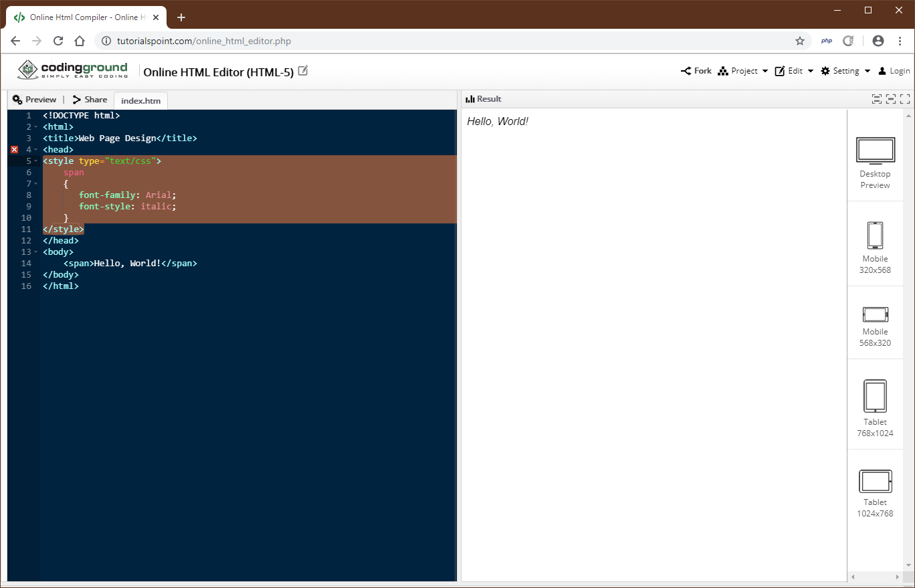The height and width of the screenshot is (588, 915).
Task: Collapse the head tag fold arrow on line 4
Action: coord(35,150)
